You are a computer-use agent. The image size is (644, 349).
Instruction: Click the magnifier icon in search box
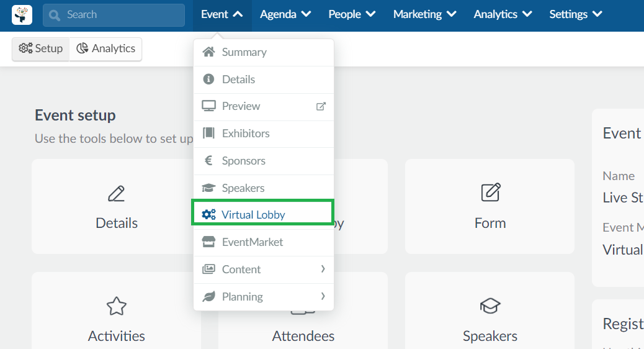[x=54, y=15]
